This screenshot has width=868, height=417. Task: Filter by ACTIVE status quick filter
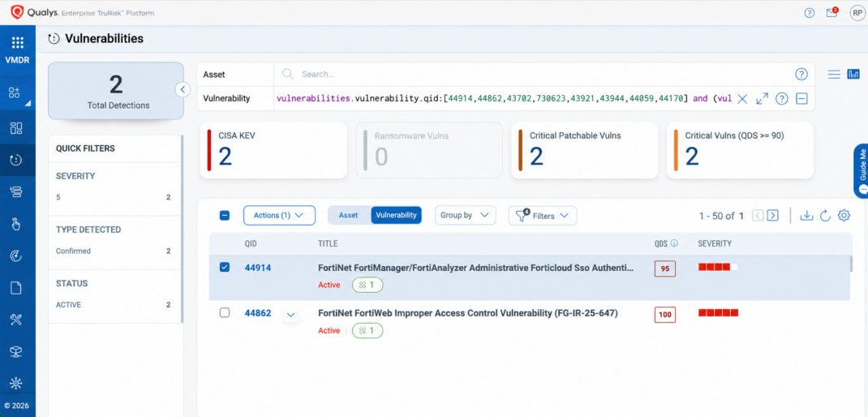(x=114, y=304)
